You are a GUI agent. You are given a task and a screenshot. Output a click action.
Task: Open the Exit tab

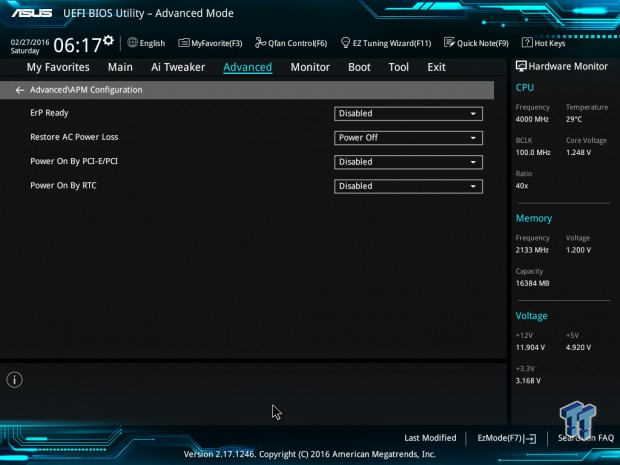pos(436,67)
